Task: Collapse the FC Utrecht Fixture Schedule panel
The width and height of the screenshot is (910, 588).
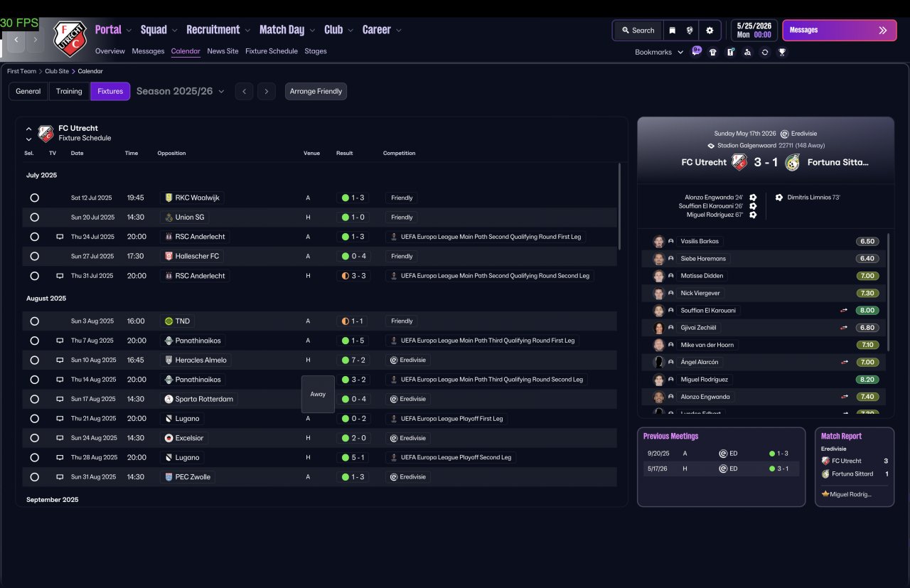Action: click(28, 129)
